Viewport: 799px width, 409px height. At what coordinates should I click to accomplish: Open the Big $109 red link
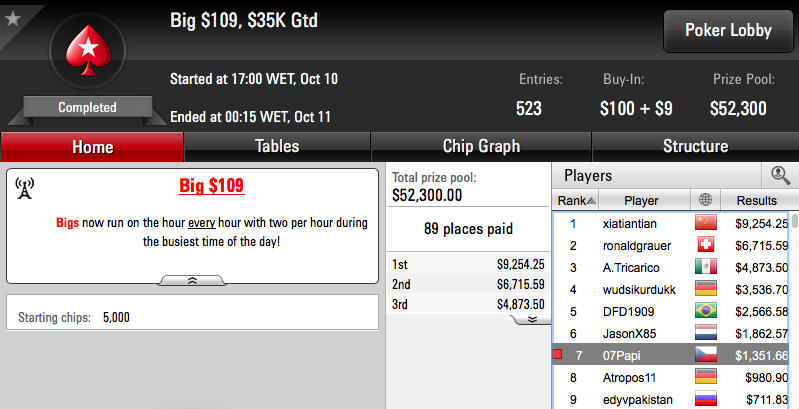click(x=211, y=185)
